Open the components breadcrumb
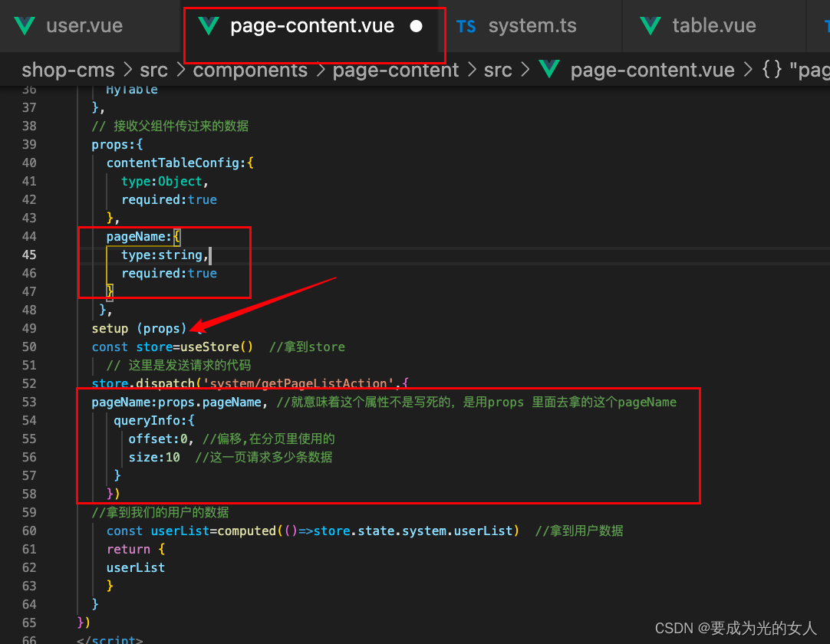Viewport: 830px width, 644px height. 250,70
